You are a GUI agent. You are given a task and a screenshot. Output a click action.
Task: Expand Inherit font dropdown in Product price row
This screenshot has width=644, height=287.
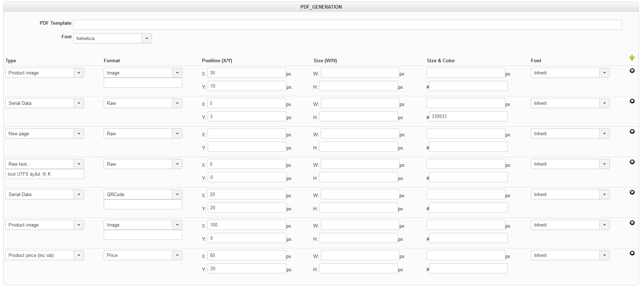coord(604,255)
